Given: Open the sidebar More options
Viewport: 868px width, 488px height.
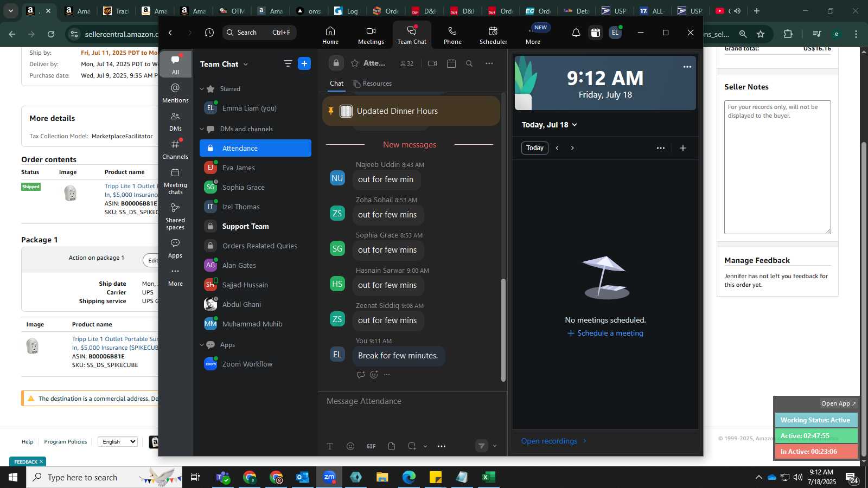Looking at the screenshot, I should coord(175,276).
